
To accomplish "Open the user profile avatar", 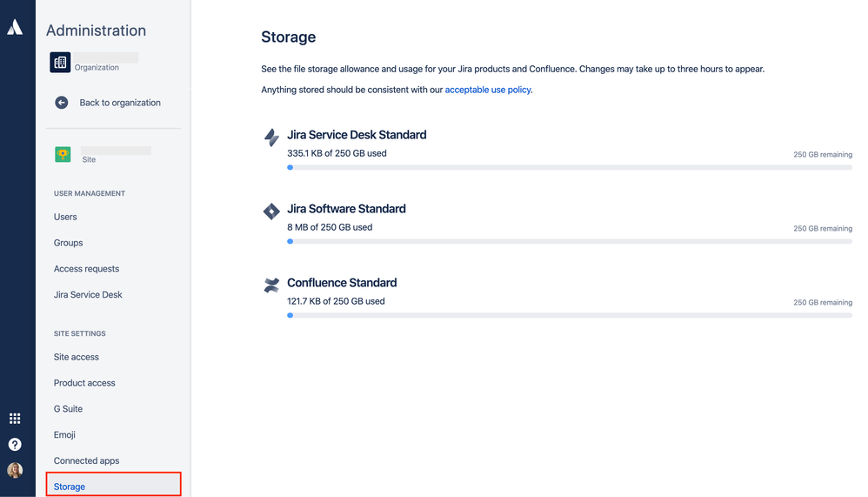I will 15,470.
